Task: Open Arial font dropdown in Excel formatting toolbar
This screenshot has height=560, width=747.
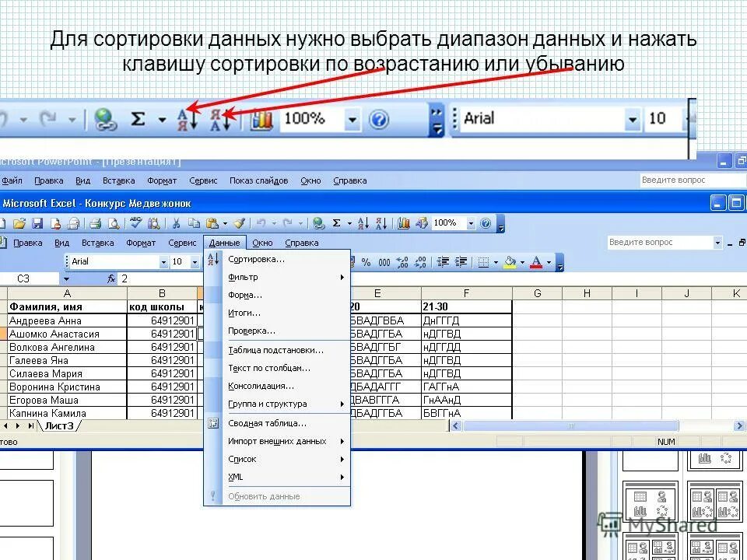Action: [163, 262]
